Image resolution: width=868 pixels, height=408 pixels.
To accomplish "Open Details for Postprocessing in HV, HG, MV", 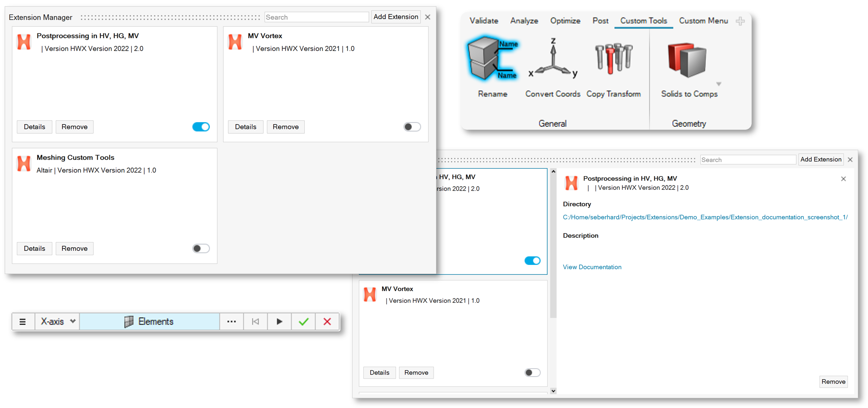I will pyautogui.click(x=35, y=127).
